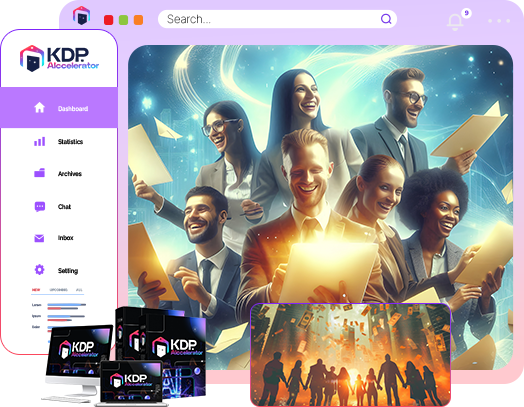Open the Dashboard home icon
The width and height of the screenshot is (524, 407).
pos(39,108)
